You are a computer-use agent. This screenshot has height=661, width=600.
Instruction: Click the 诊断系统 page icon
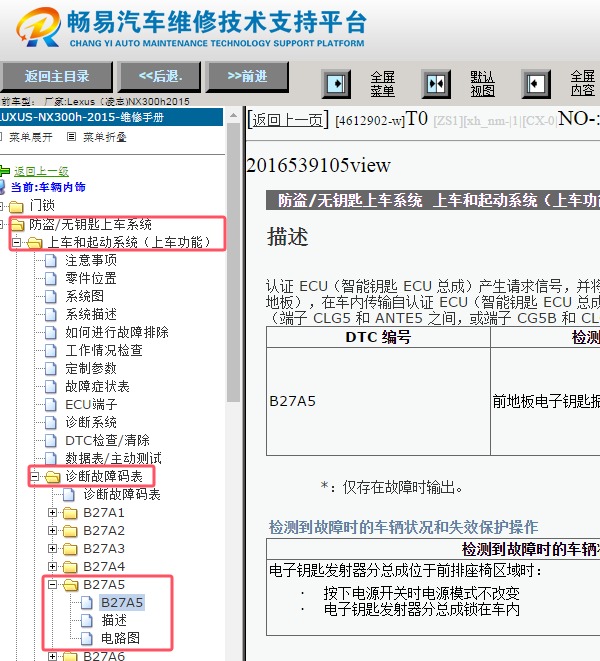point(51,422)
